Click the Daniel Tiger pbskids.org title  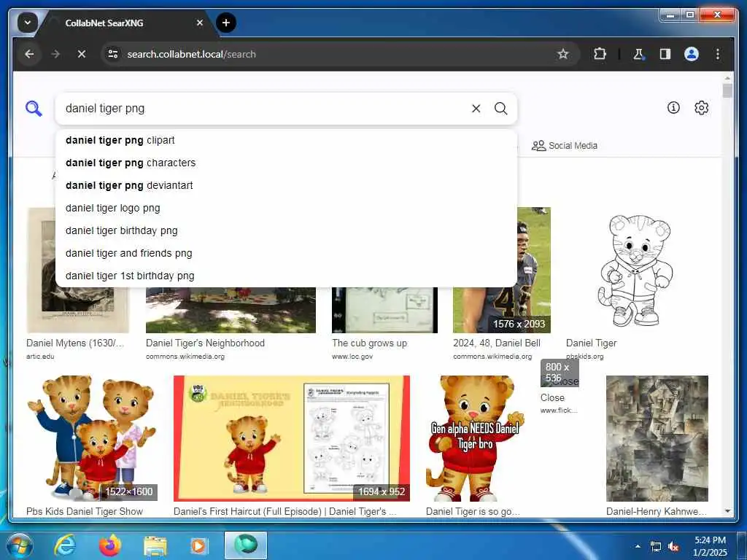coord(591,343)
